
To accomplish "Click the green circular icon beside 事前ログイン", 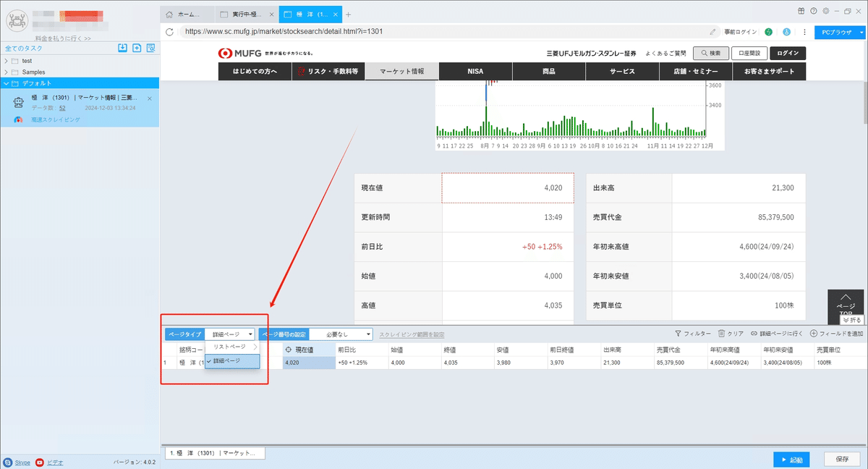I will tap(768, 32).
